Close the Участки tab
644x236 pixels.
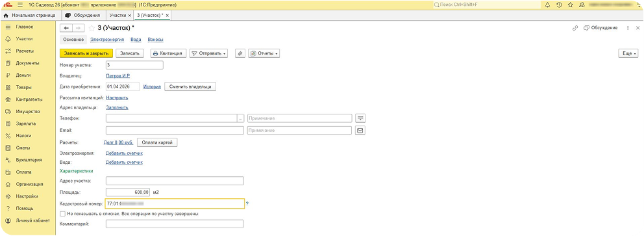click(x=130, y=15)
